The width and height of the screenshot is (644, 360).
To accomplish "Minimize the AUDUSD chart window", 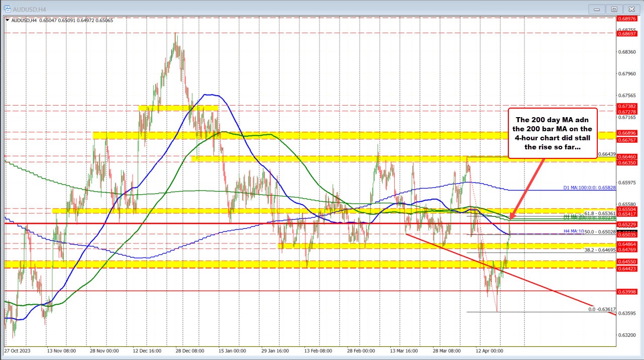I will coord(596,9).
